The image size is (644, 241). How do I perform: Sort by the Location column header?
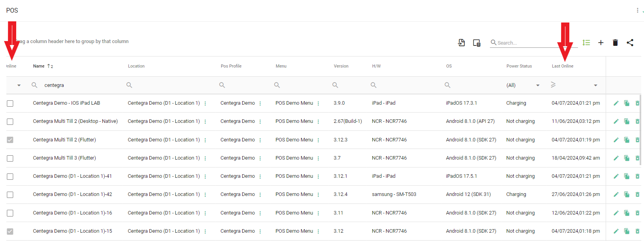pyautogui.click(x=136, y=66)
